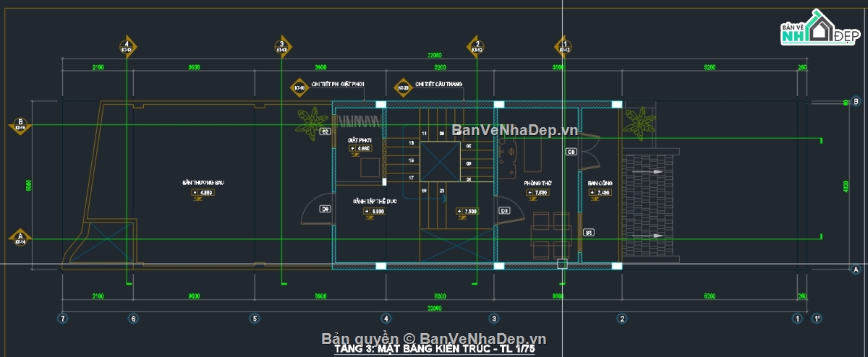Viewport: 868px width, 357px height.
Task: Pick grid axis bubble 4 at bottom
Action: 386,318
